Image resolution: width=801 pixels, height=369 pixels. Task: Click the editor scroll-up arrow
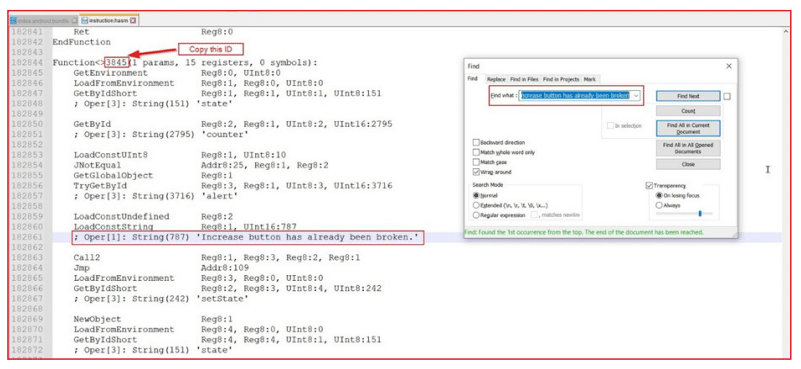point(786,32)
